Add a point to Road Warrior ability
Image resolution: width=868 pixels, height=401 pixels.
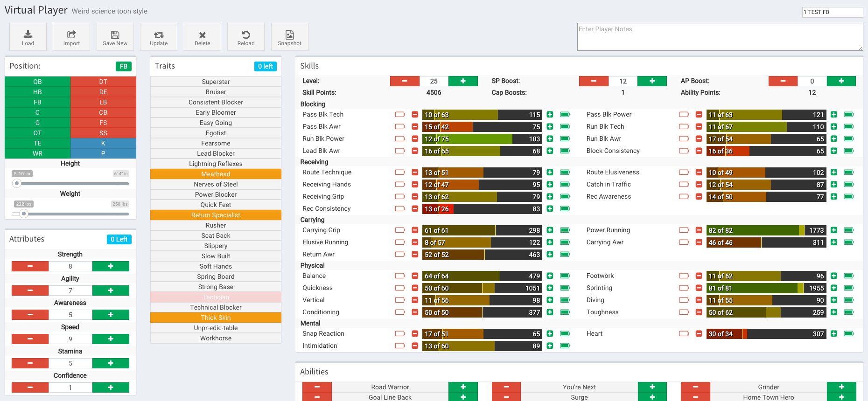462,387
